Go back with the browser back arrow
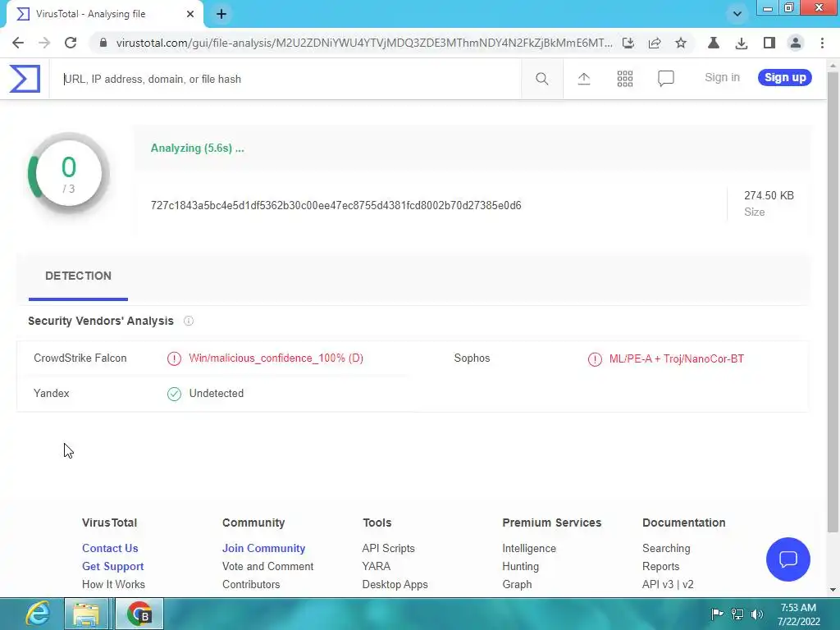This screenshot has width=840, height=630. [18, 43]
